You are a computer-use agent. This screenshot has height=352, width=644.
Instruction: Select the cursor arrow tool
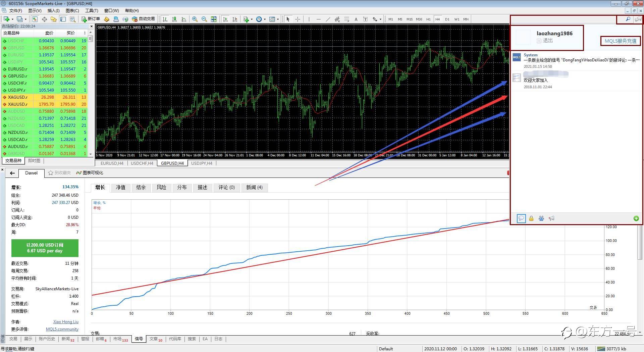288,19
